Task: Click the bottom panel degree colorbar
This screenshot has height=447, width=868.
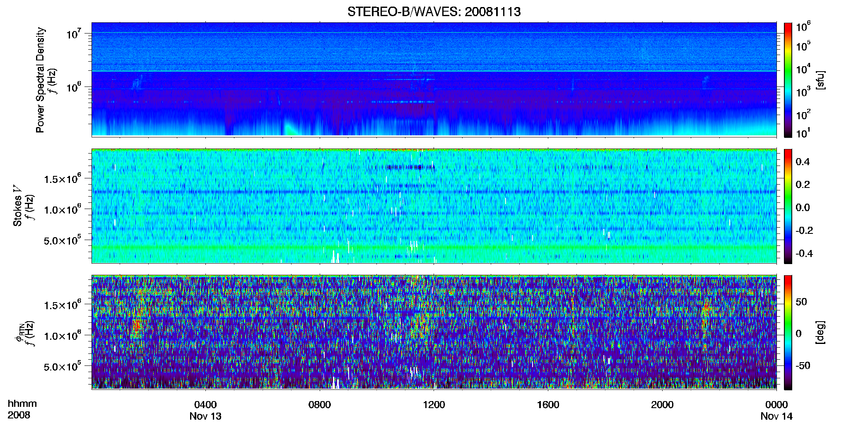Action: pyautogui.click(x=788, y=332)
